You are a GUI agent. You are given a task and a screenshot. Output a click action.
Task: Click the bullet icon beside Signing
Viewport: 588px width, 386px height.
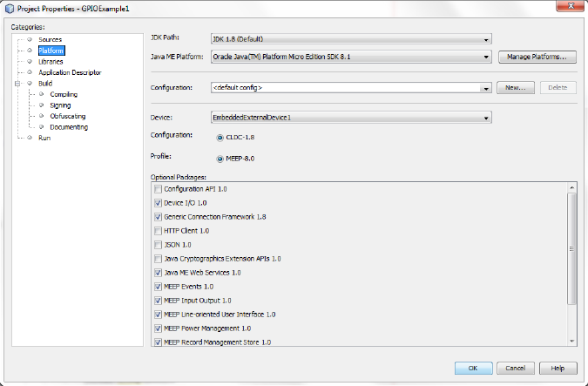[x=42, y=105]
